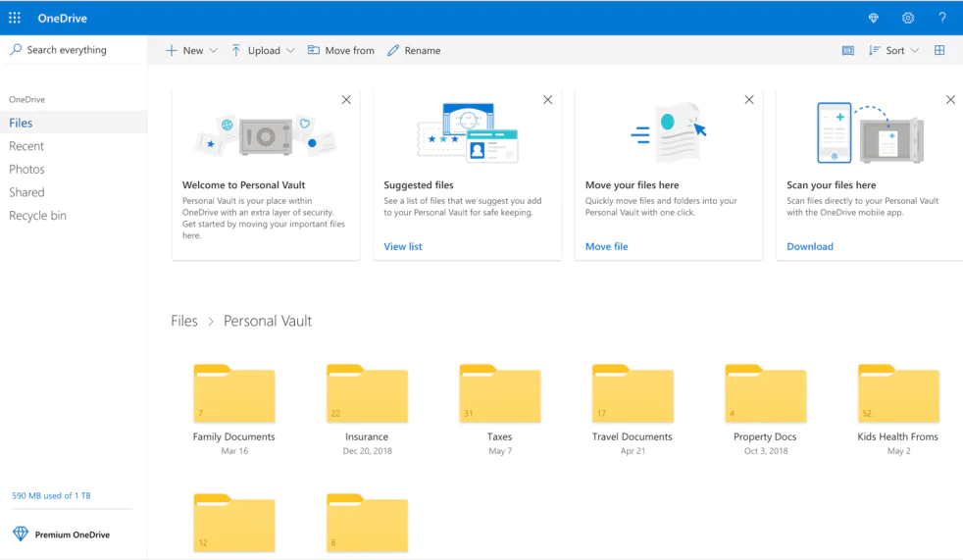
Task: Expand the Upload dropdown
Action: tap(263, 50)
